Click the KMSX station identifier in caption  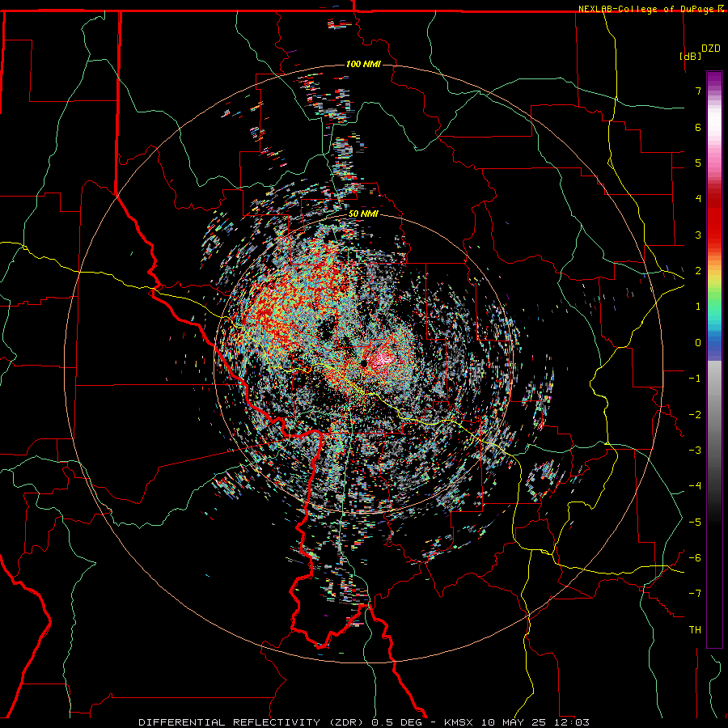tap(459, 722)
